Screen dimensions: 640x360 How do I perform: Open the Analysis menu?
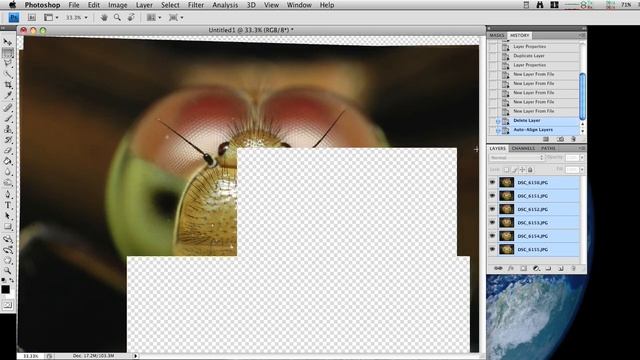click(225, 5)
